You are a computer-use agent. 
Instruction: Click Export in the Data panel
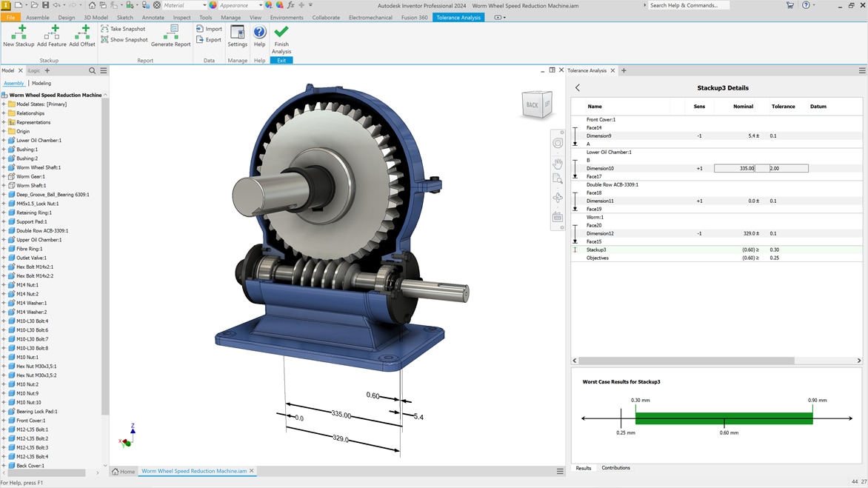[x=210, y=39]
